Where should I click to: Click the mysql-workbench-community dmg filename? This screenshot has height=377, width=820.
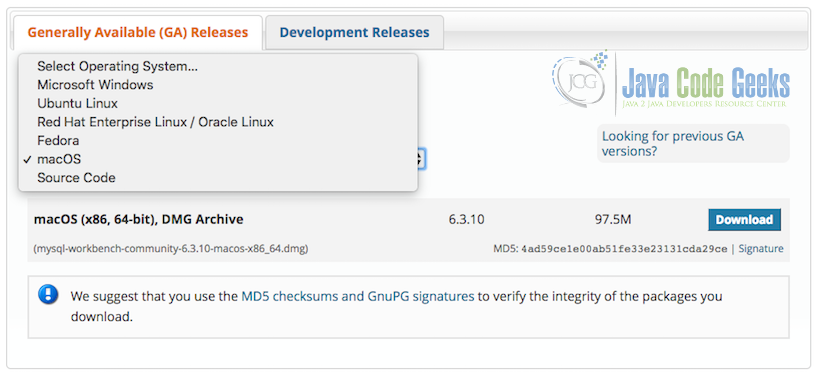coord(171,249)
